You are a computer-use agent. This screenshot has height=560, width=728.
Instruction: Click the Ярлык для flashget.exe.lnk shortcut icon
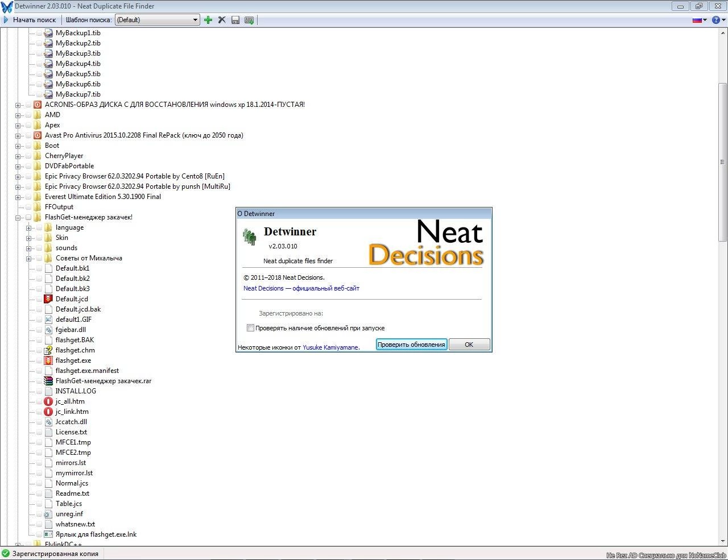coord(48,534)
